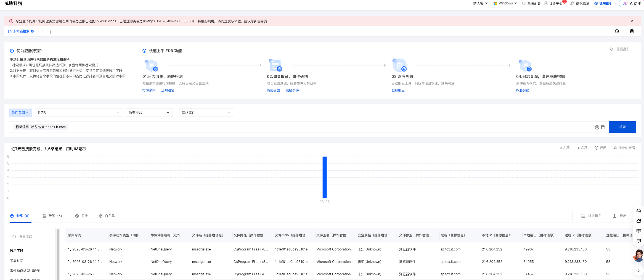Expand the 所有平台 platform dropdown
Screen dimensions: 644x280
coord(149,113)
